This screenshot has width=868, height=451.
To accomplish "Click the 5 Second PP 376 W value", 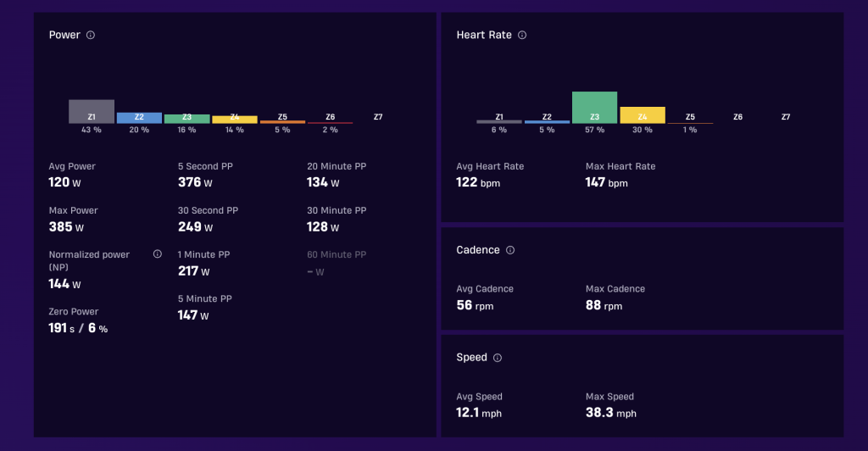I will click(195, 182).
